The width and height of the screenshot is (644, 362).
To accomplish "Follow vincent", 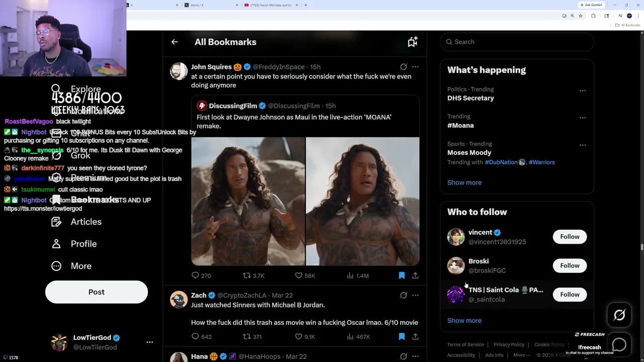I will 570,237.
